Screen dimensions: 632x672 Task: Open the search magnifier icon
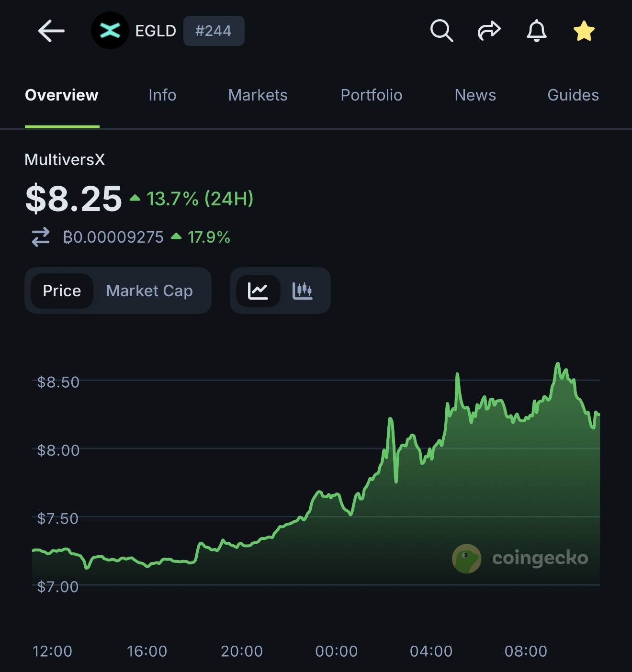[x=441, y=31]
